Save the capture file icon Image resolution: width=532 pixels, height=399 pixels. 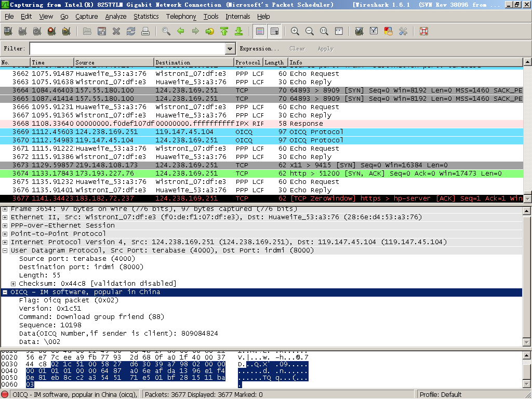point(102,31)
